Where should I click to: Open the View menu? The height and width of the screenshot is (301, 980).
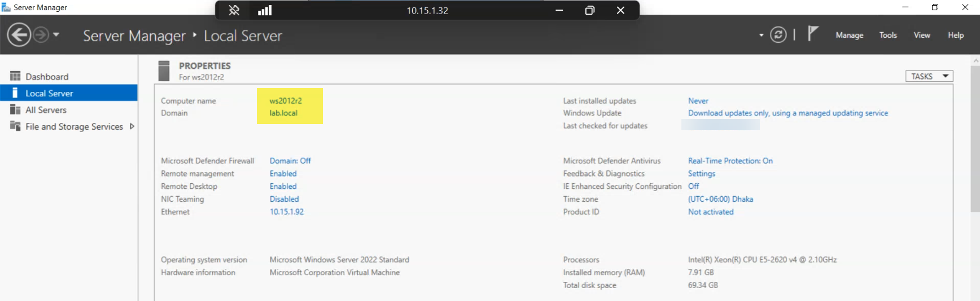[922, 35]
